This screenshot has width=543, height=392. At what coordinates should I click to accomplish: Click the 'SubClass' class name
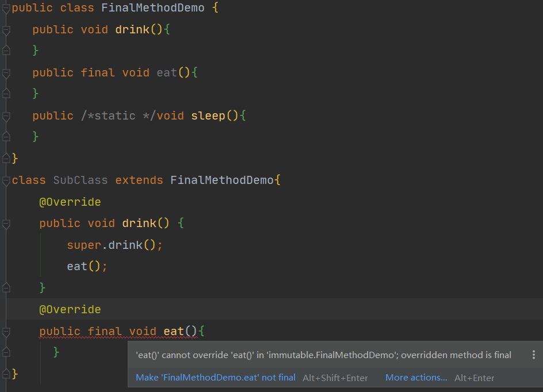coord(81,180)
